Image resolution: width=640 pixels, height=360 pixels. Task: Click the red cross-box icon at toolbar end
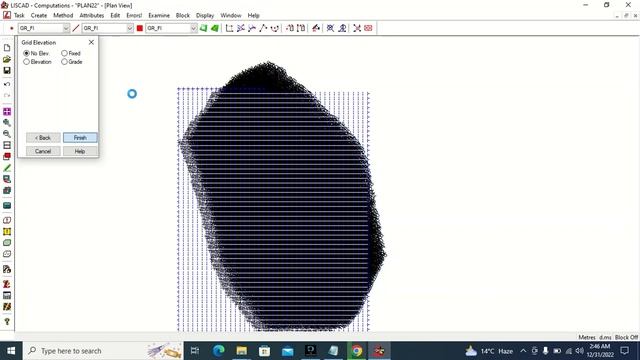[x=368, y=28]
